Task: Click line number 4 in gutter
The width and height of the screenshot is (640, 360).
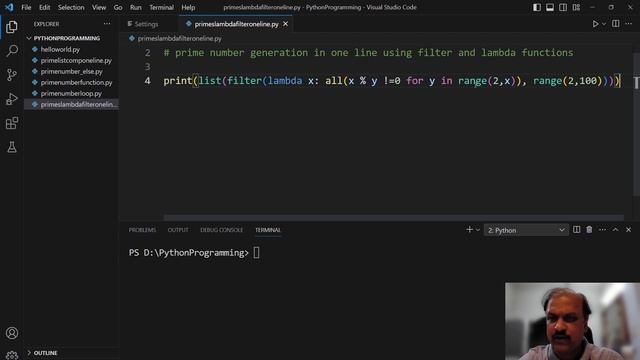Action: tap(147, 81)
